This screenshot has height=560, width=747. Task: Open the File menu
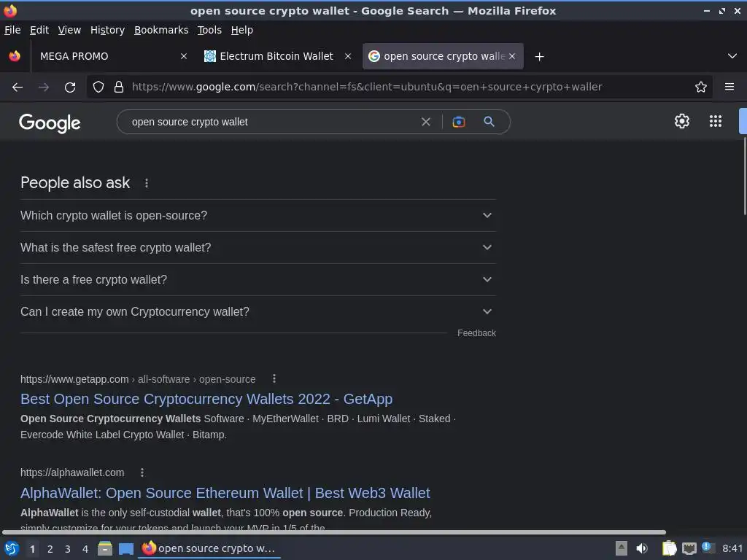12,30
